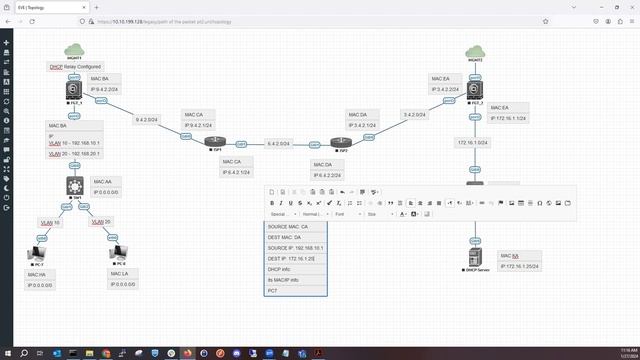
Task: Open Startup-configs from the sidebar
Action: (x=6, y=72)
